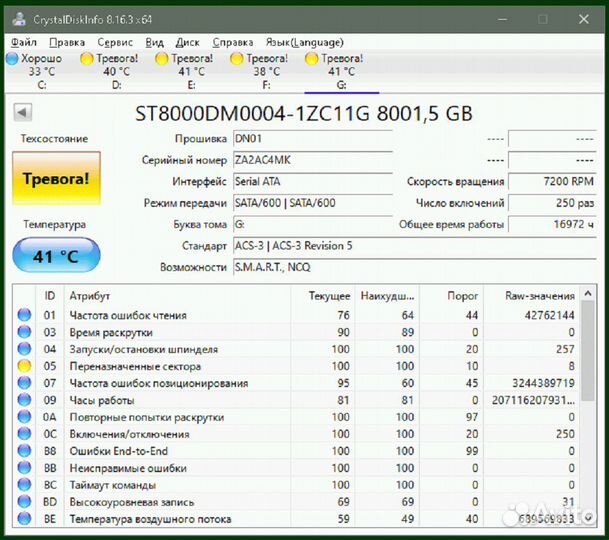Select row Запуски/остановки шпинделя
This screenshot has width=609, height=540.
pos(296,349)
